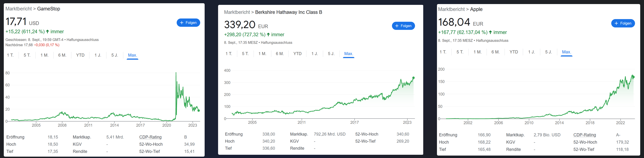Click the endpoint dot on Berkshire chart

click(x=414, y=78)
